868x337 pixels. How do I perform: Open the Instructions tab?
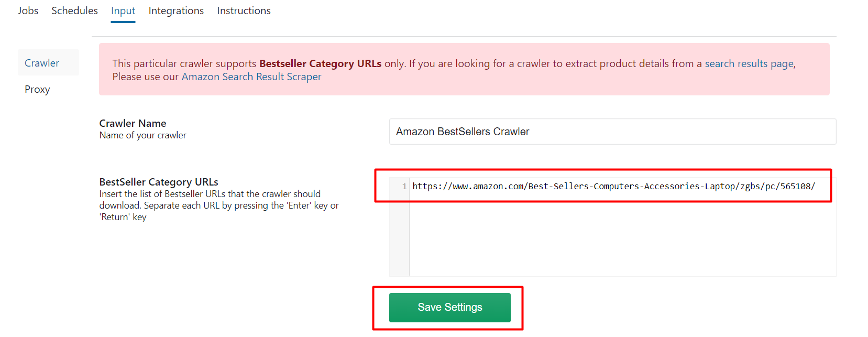244,10
